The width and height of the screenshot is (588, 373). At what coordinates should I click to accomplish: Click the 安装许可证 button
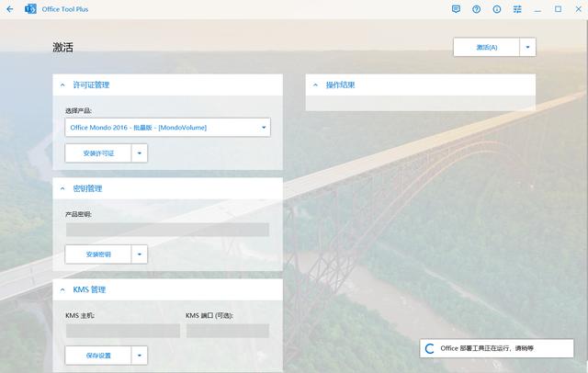[x=98, y=153]
